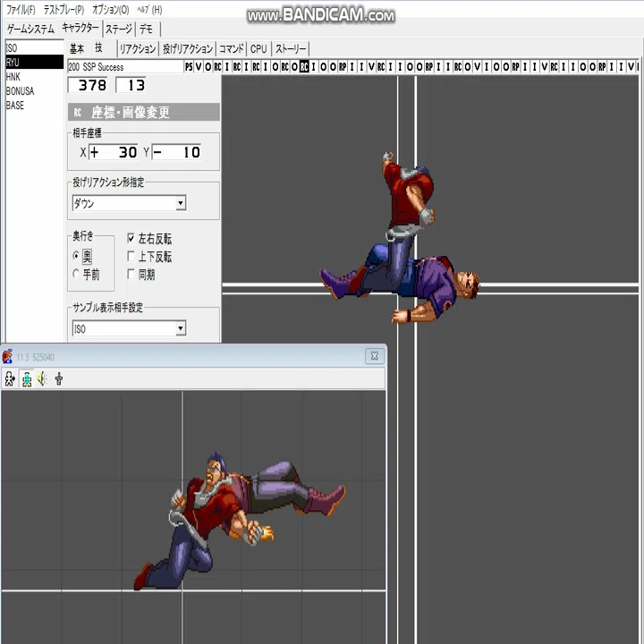Toggle the 左右反転 checkbox
The image size is (644, 644).
(x=131, y=238)
